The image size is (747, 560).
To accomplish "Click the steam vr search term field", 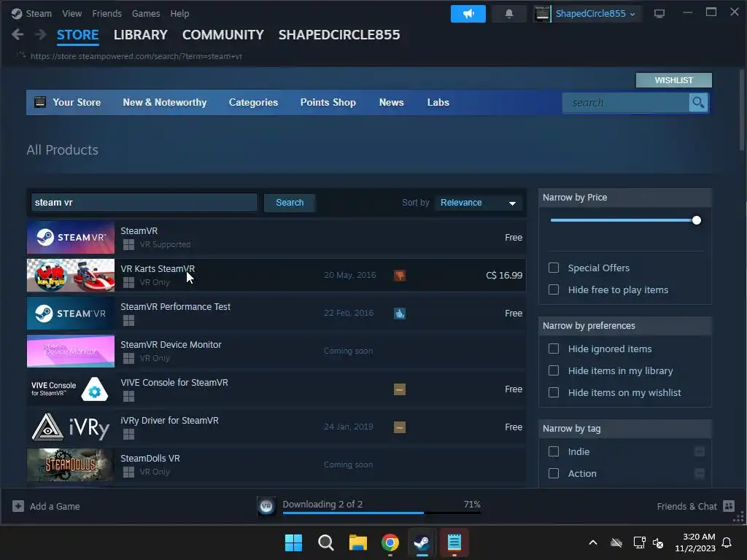I will pyautogui.click(x=144, y=203).
